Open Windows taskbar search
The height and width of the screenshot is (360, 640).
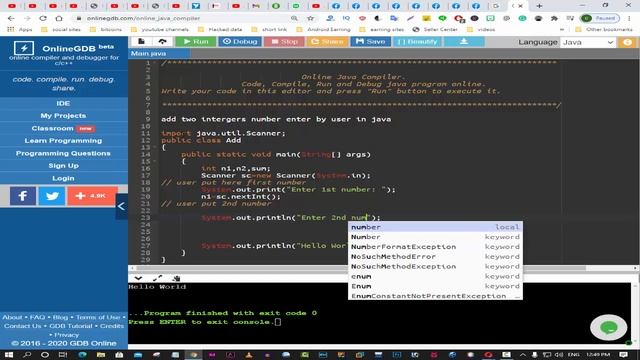pyautogui.click(x=27, y=355)
